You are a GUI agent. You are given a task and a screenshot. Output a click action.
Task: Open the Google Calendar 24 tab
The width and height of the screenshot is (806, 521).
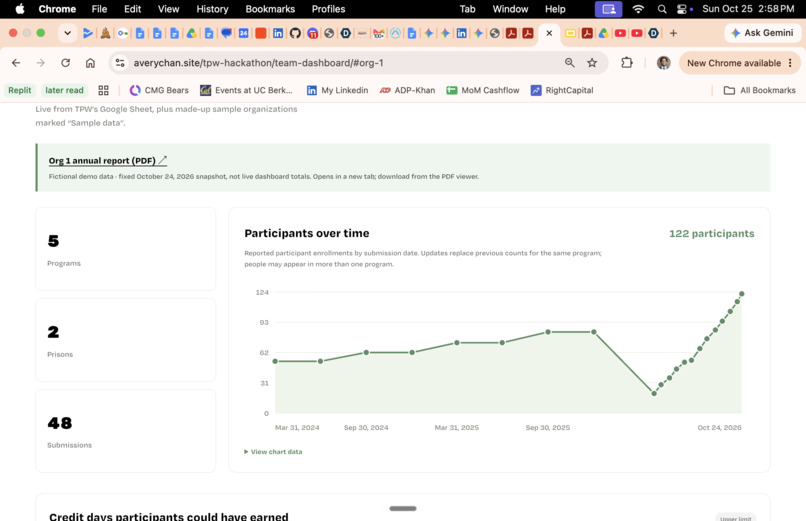pyautogui.click(x=244, y=33)
